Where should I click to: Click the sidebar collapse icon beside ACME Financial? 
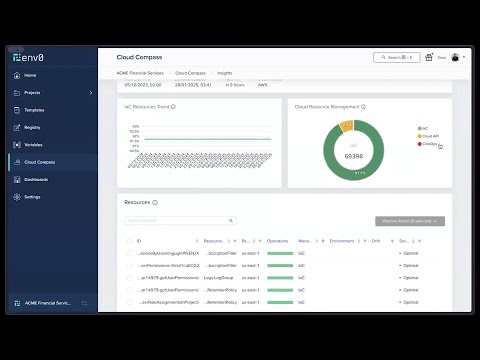pyautogui.click(x=84, y=303)
